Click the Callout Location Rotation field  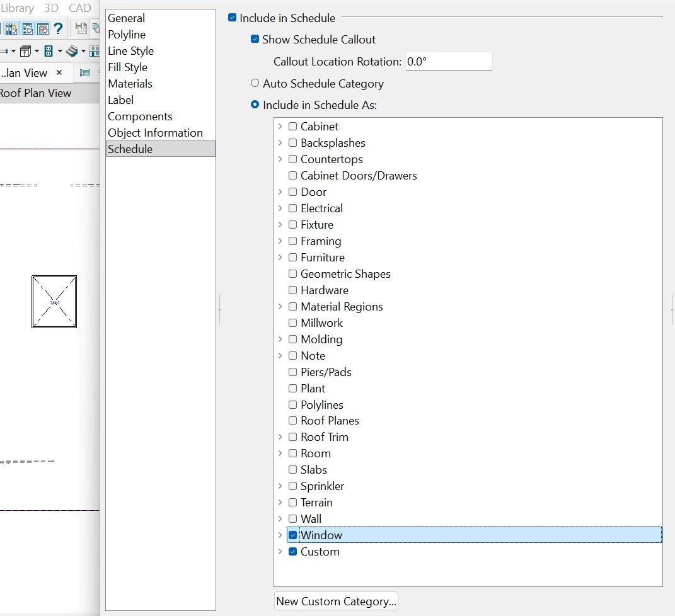[x=448, y=62]
